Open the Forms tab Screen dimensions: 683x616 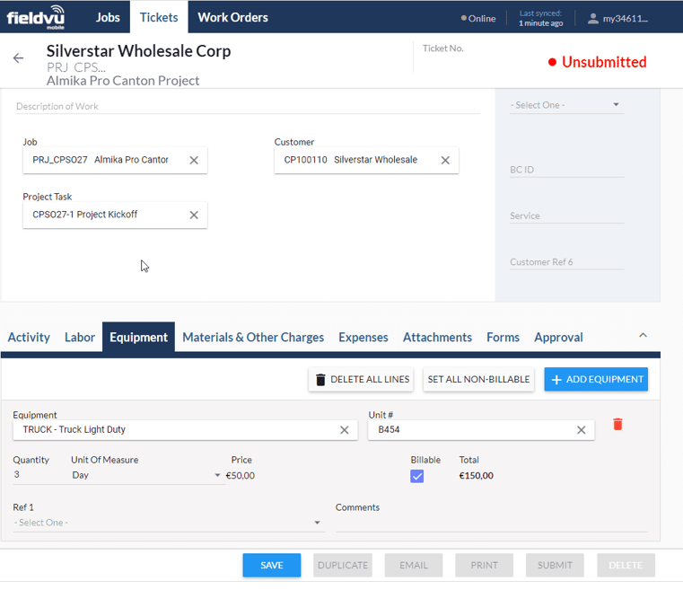point(503,337)
